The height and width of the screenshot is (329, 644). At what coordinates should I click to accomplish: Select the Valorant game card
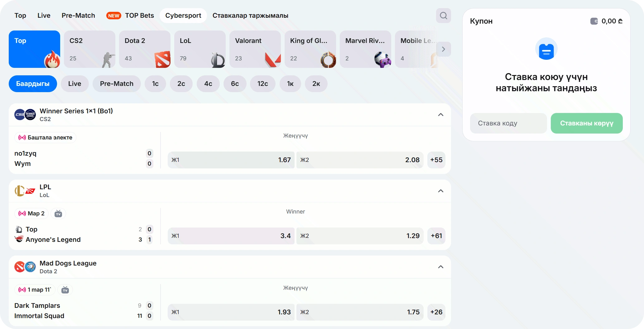point(255,49)
